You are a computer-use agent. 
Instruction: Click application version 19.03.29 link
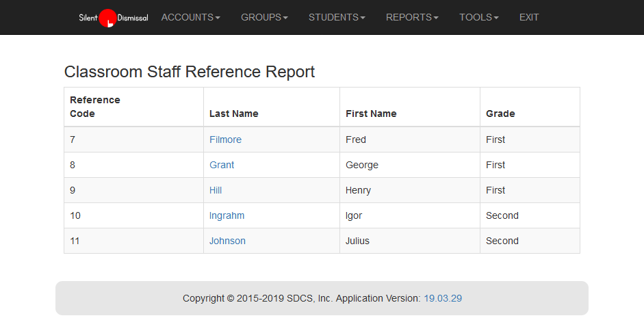point(442,298)
